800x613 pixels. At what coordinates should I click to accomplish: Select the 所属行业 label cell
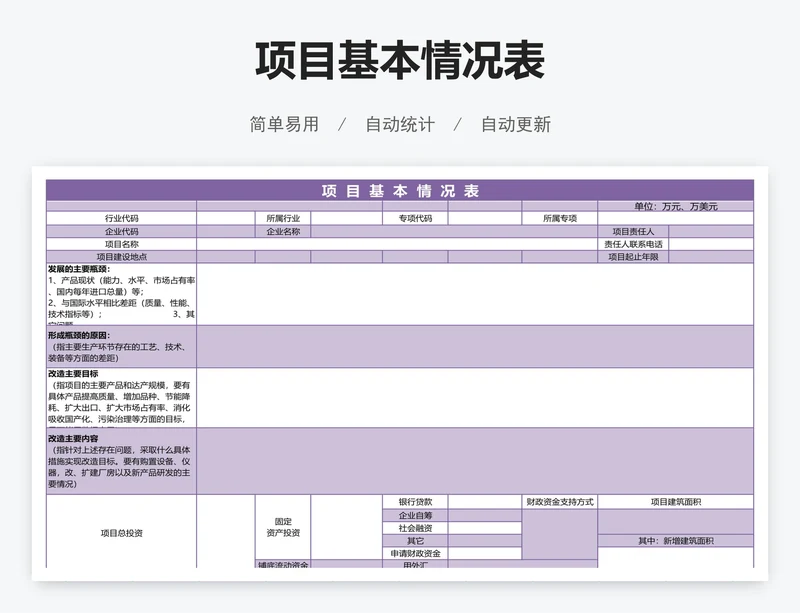[283, 218]
